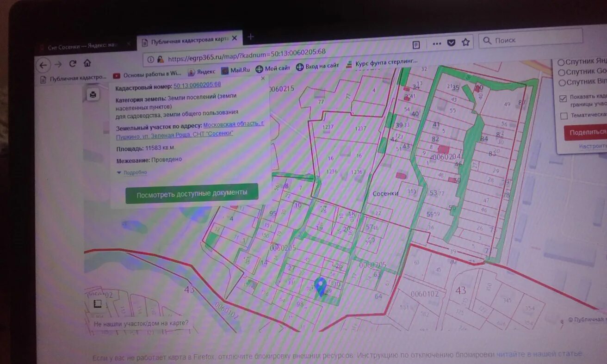Show site information via the (i) icon
The height and width of the screenshot is (364, 607).
pos(151,60)
